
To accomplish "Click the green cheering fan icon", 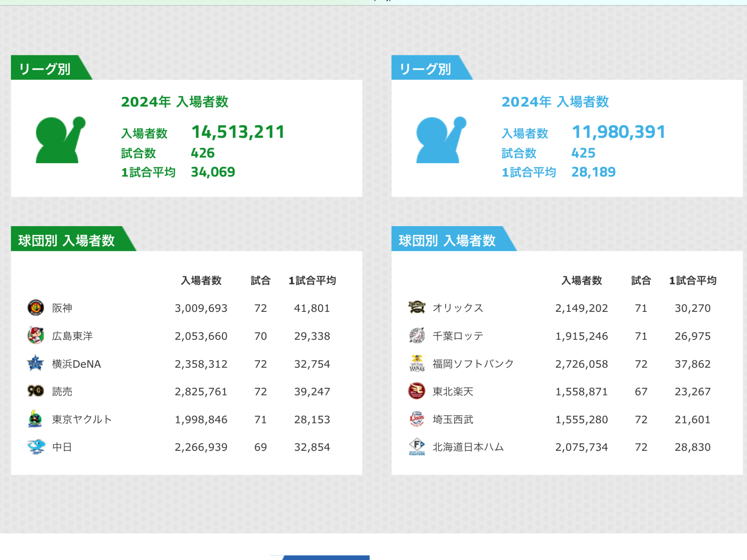I will (x=61, y=140).
